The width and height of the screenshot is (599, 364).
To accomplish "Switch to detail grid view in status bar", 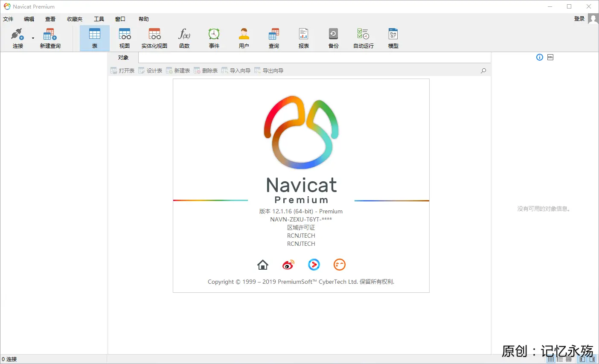I will pos(569,359).
